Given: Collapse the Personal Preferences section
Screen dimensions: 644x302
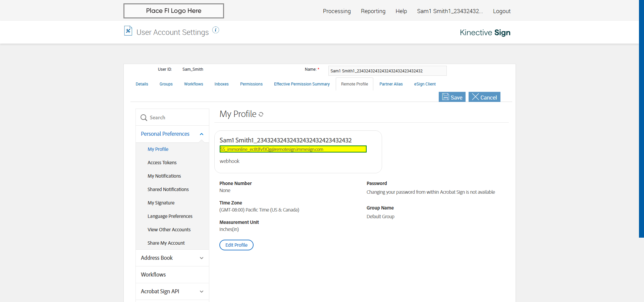Looking at the screenshot, I should click(x=202, y=134).
